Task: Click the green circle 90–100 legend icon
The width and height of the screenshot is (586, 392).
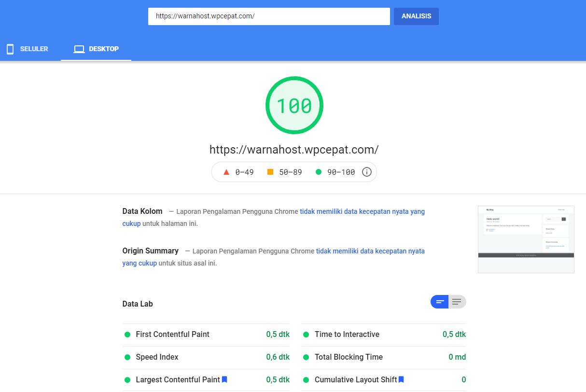Action: tap(318, 172)
